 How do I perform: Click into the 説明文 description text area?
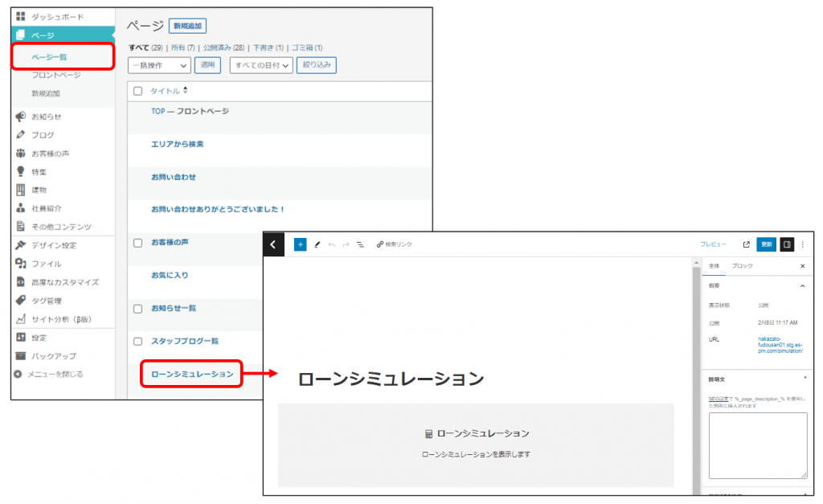tap(757, 445)
